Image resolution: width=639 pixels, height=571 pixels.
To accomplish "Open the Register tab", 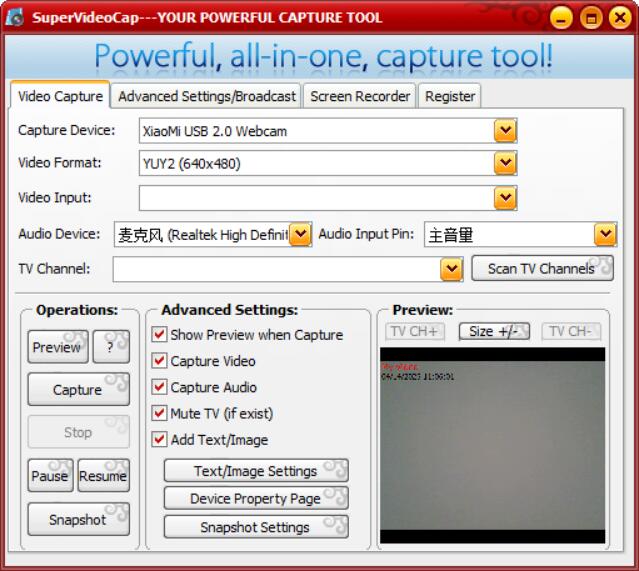I will [450, 97].
